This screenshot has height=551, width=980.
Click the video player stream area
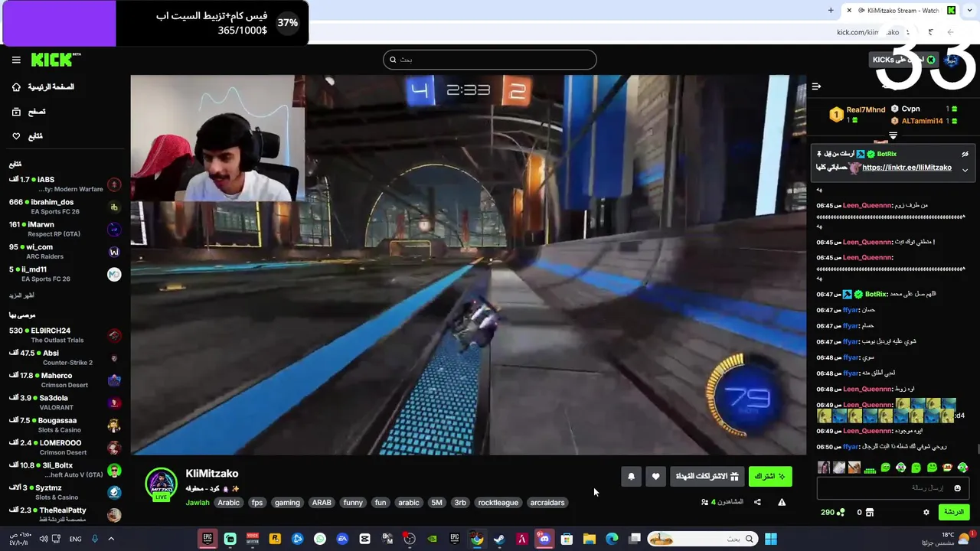point(468,265)
